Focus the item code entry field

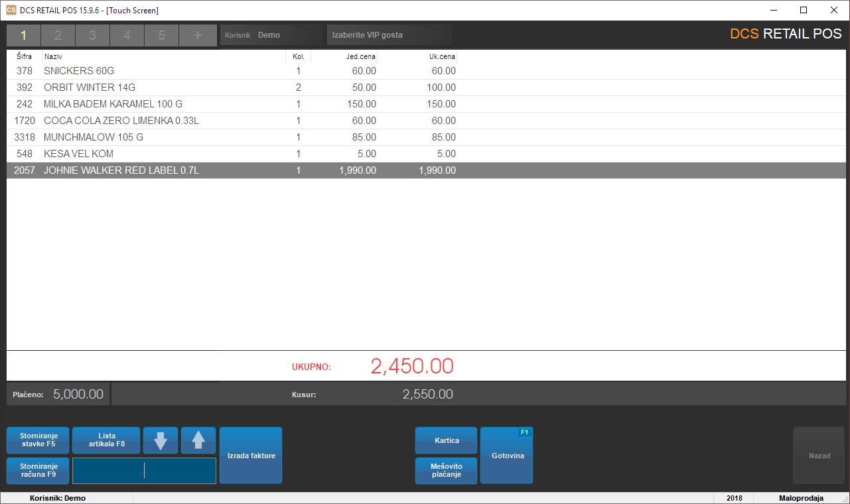[x=144, y=471]
